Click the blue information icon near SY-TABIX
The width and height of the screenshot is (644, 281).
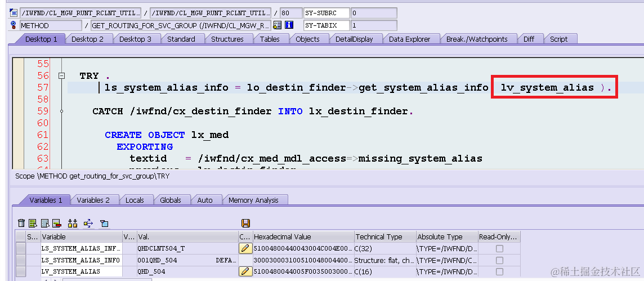(x=289, y=25)
